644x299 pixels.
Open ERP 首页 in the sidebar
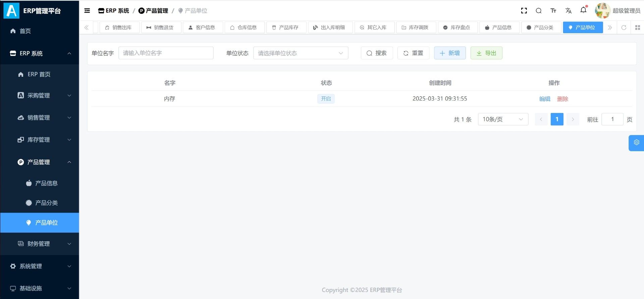point(40,74)
